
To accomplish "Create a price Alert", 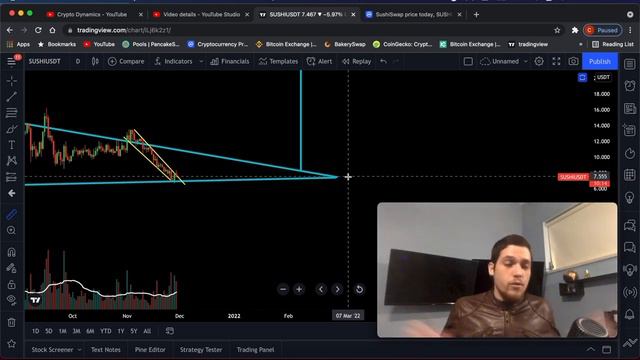I will pyautogui.click(x=320, y=61).
